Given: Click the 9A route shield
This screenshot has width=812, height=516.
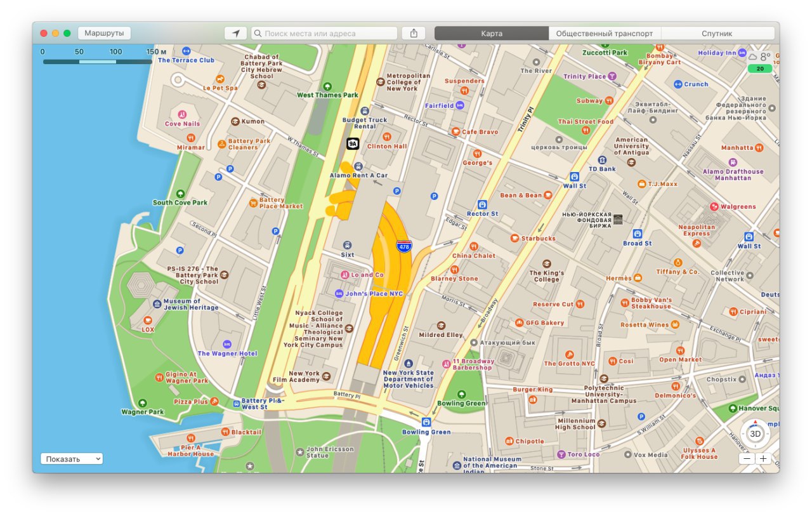Looking at the screenshot, I should [353, 144].
